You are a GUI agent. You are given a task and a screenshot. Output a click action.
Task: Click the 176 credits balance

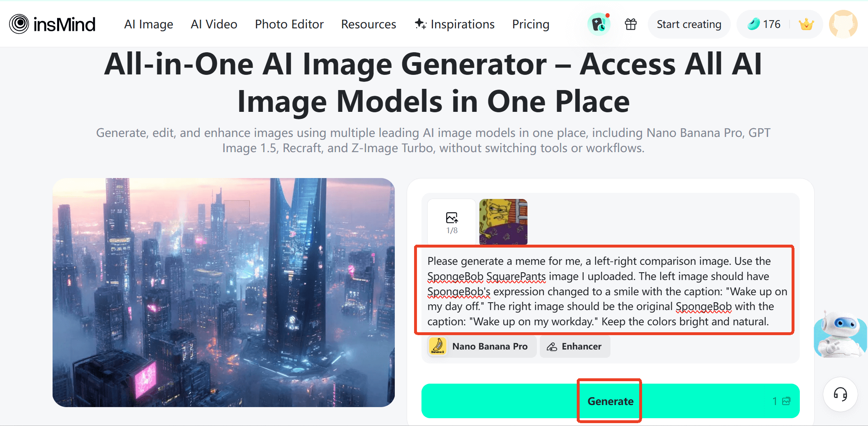click(764, 24)
